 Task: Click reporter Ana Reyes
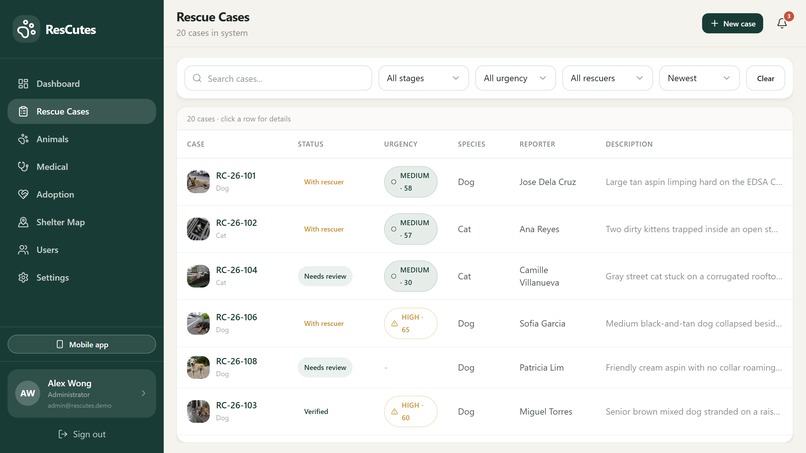click(539, 229)
